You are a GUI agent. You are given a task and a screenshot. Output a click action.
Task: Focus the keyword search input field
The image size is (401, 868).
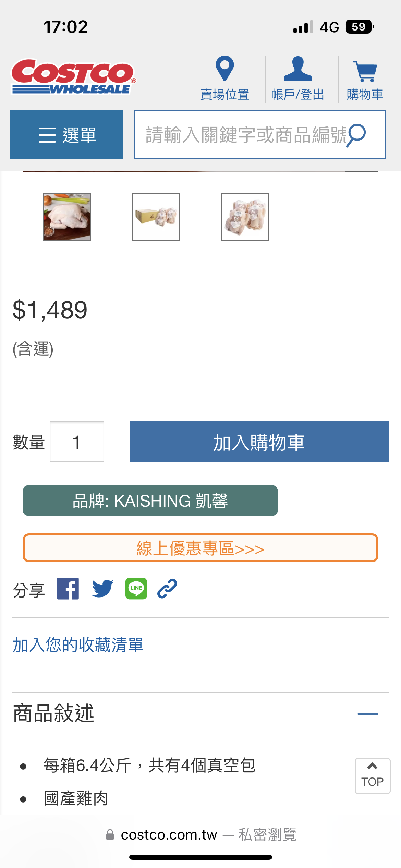pos(240,134)
